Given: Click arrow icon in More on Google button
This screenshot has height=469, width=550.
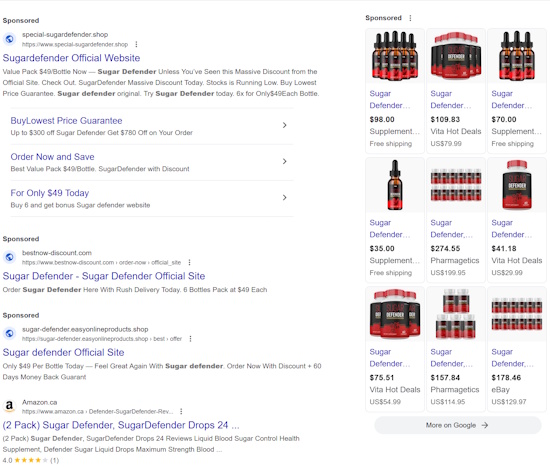Looking at the screenshot, I should [485, 425].
